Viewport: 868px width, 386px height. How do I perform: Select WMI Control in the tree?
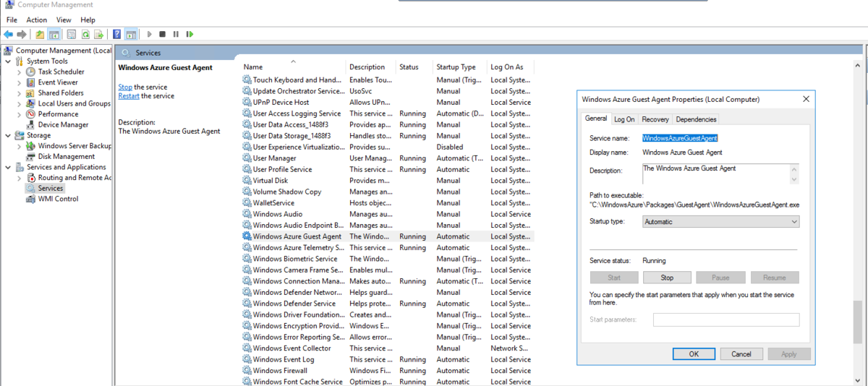tap(58, 199)
